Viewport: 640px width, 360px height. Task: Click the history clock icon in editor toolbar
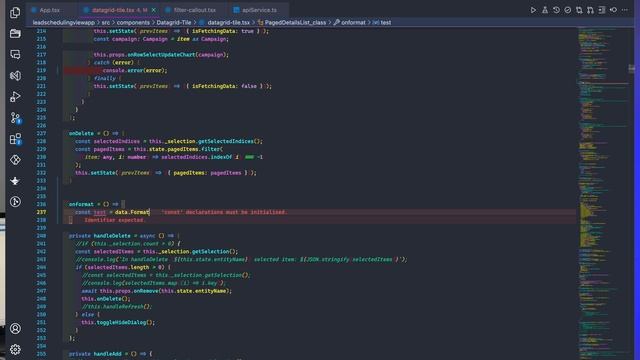point(556,10)
